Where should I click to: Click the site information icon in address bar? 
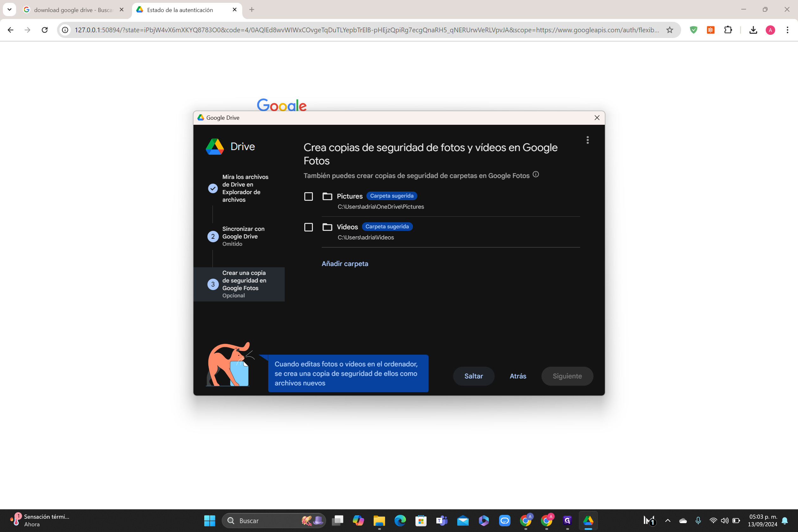(x=65, y=30)
